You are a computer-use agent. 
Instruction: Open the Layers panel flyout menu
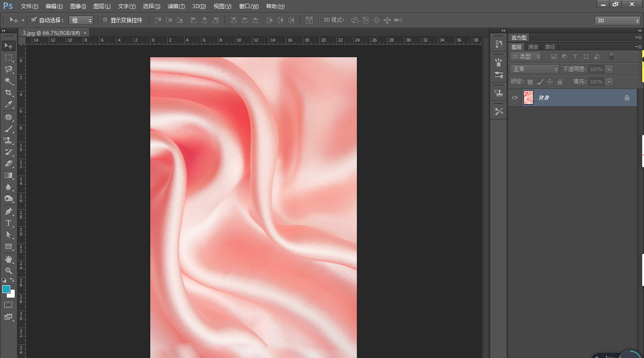(x=638, y=46)
